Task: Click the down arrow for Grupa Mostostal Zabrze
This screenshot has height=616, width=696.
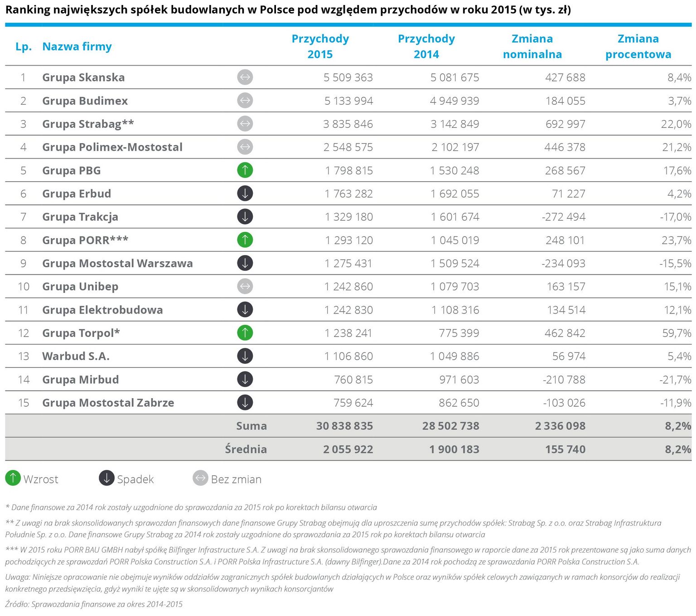Action: click(245, 402)
